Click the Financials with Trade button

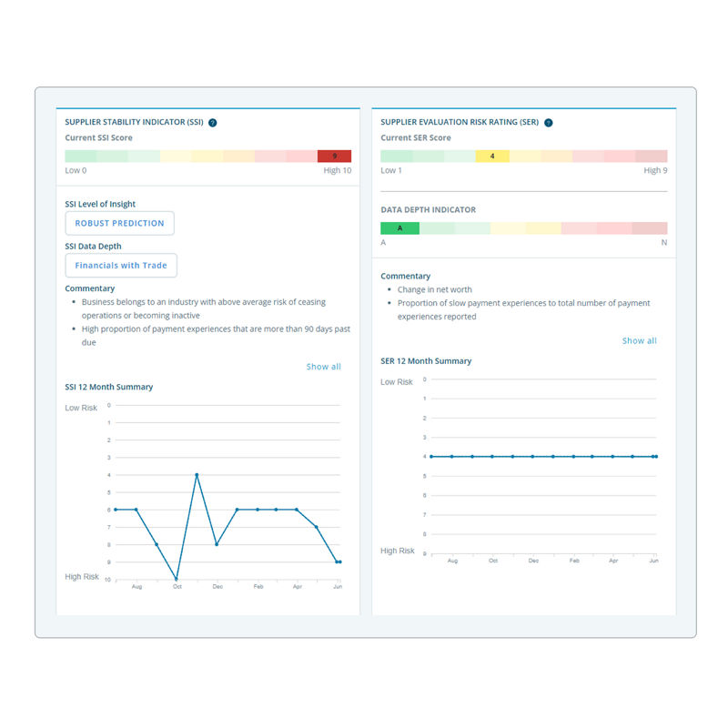121,266
